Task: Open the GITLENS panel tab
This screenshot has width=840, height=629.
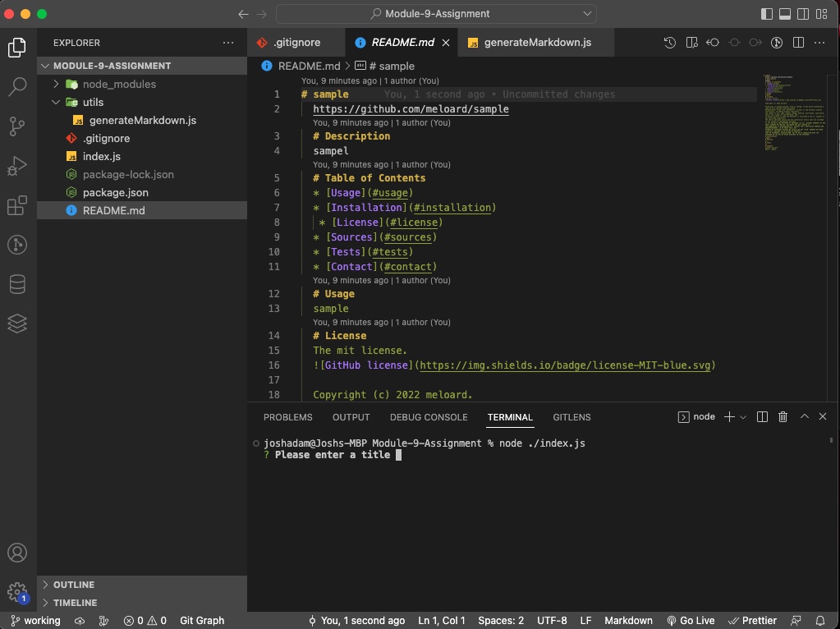Action: click(571, 417)
